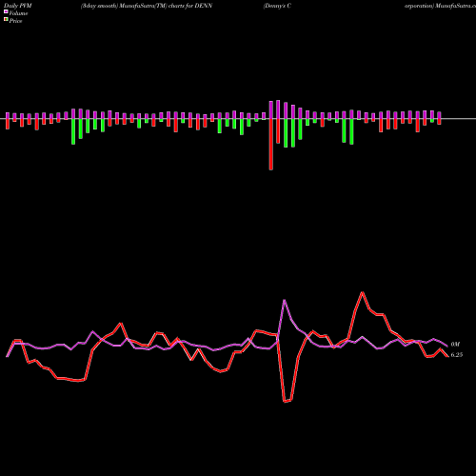The height and width of the screenshot is (476, 476).
Task: Click the '(3day smooth) MunafaSutra(TM) charts for DENN' heading
Action: [147, 6]
